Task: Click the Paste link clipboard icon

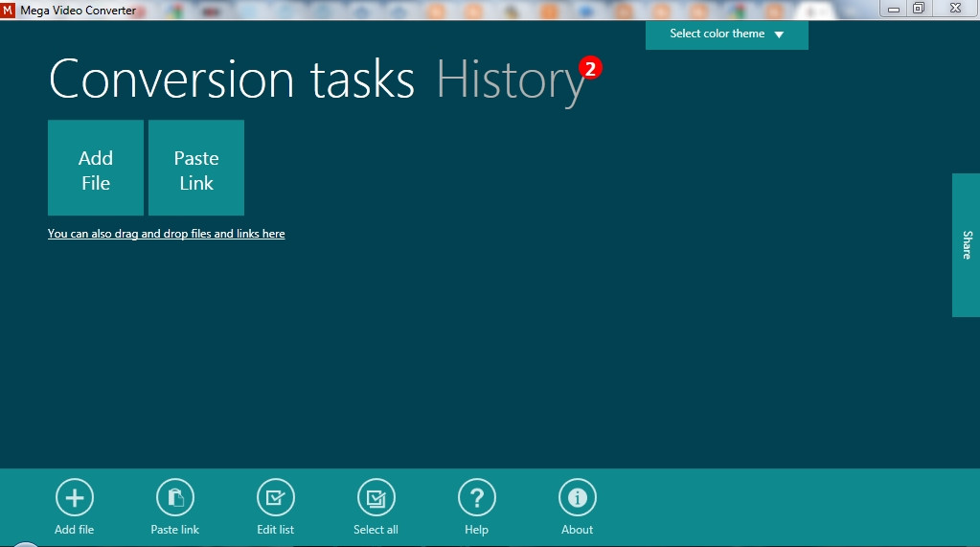Action: [x=175, y=497]
